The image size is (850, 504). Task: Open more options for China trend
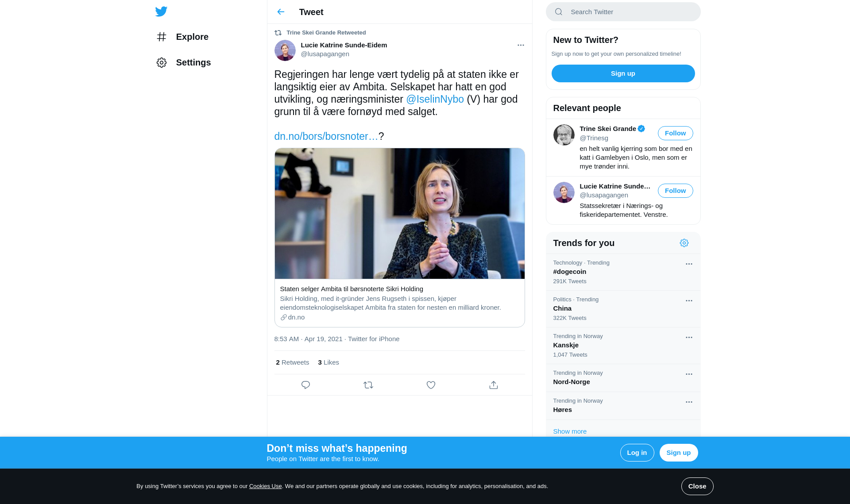tap(689, 301)
